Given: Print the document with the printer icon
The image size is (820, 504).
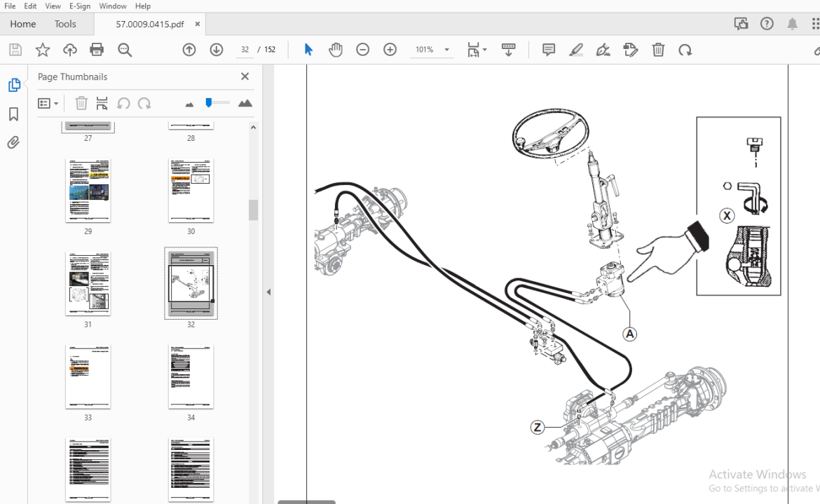Looking at the screenshot, I should pos(97,50).
